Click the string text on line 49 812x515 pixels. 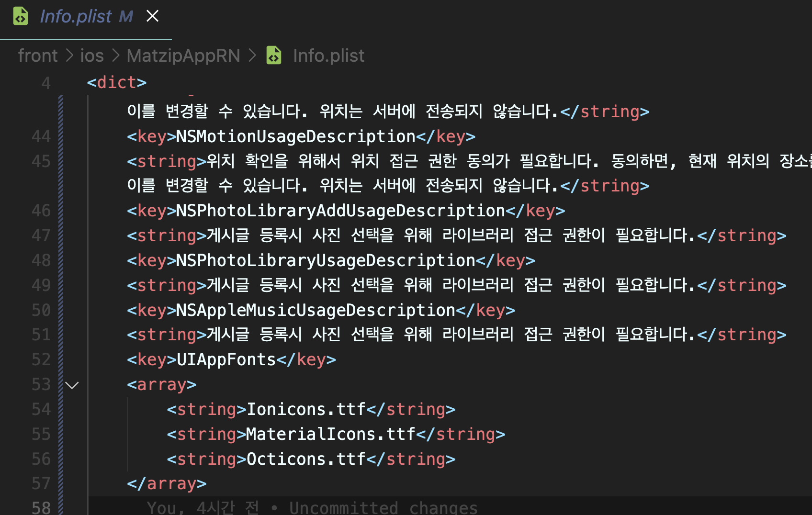coord(451,285)
